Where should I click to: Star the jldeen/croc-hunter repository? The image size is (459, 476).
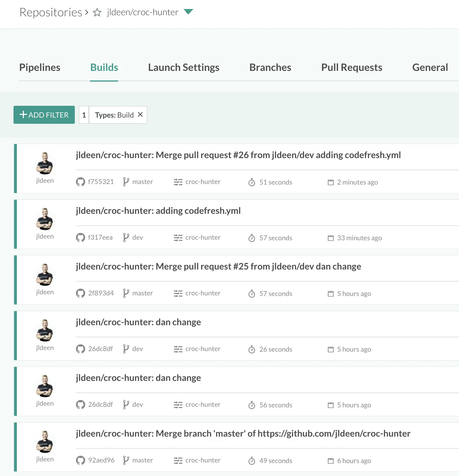(x=97, y=12)
